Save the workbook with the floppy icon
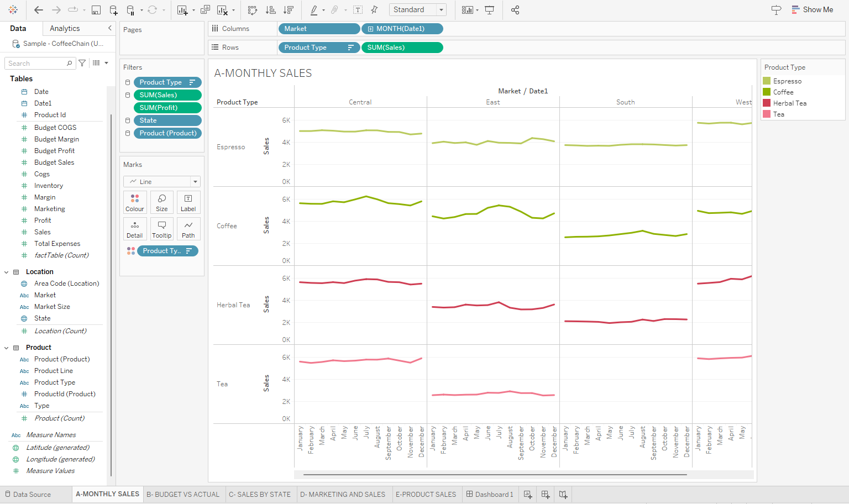 tap(96, 10)
